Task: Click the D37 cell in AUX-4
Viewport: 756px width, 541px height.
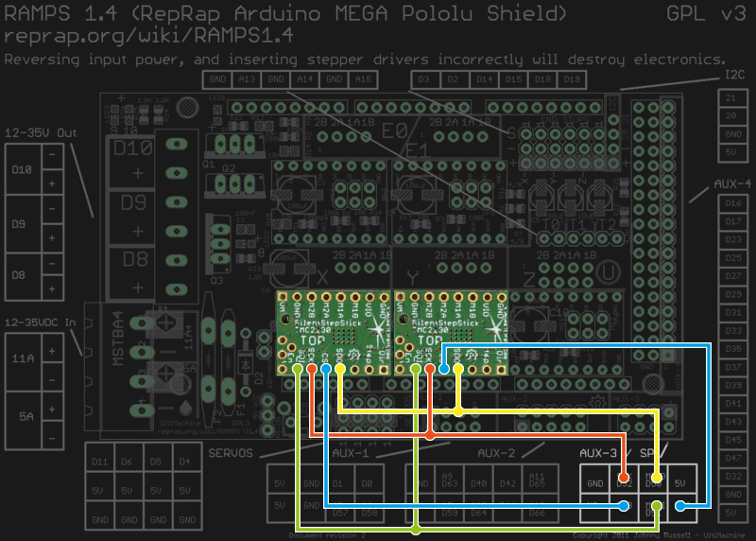Action: tap(733, 367)
